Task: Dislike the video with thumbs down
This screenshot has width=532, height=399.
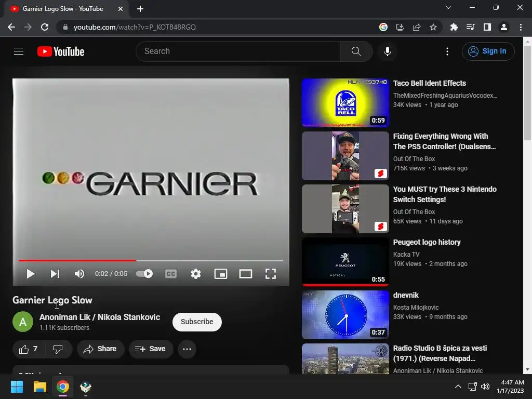Action: point(58,349)
